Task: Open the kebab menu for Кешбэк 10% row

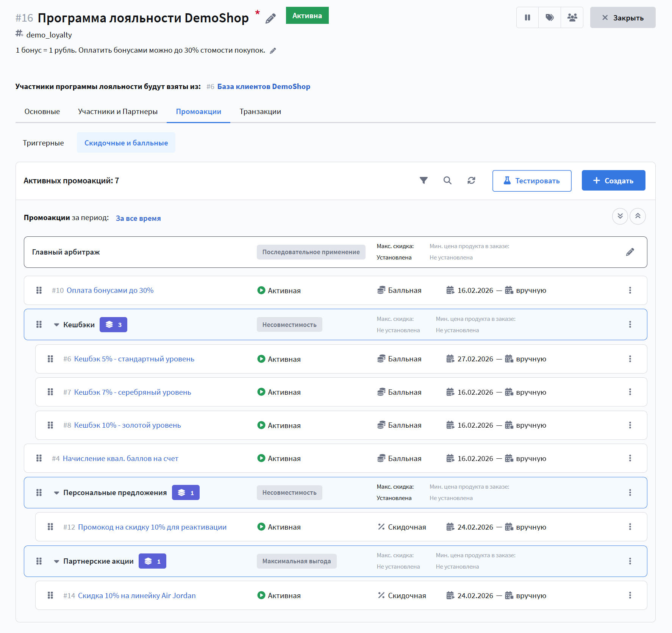Action: [630, 425]
